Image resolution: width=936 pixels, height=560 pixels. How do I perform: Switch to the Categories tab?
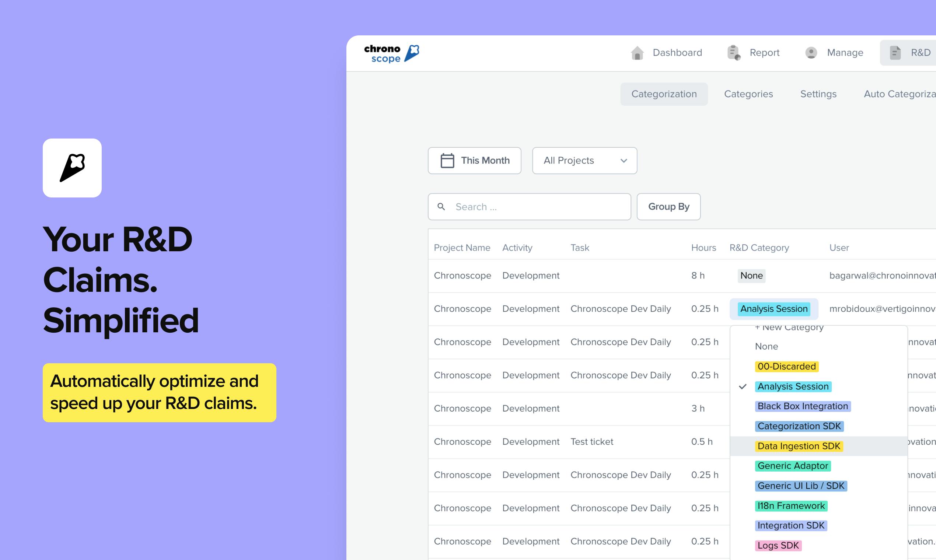pyautogui.click(x=748, y=94)
